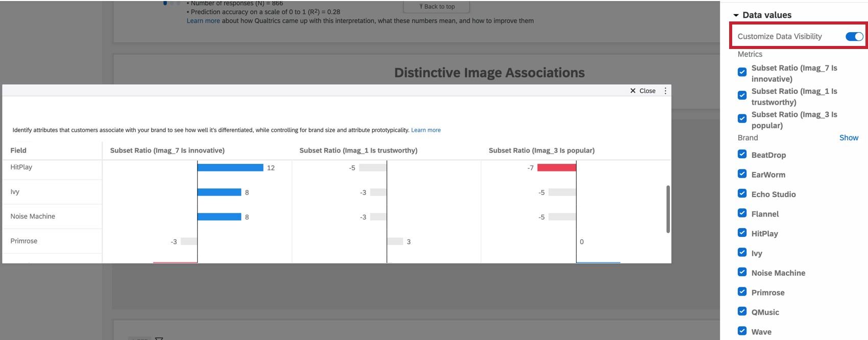
Task: Uncheck Subset Ratio Imag_1 Is trustworthy metric
Action: point(742,95)
